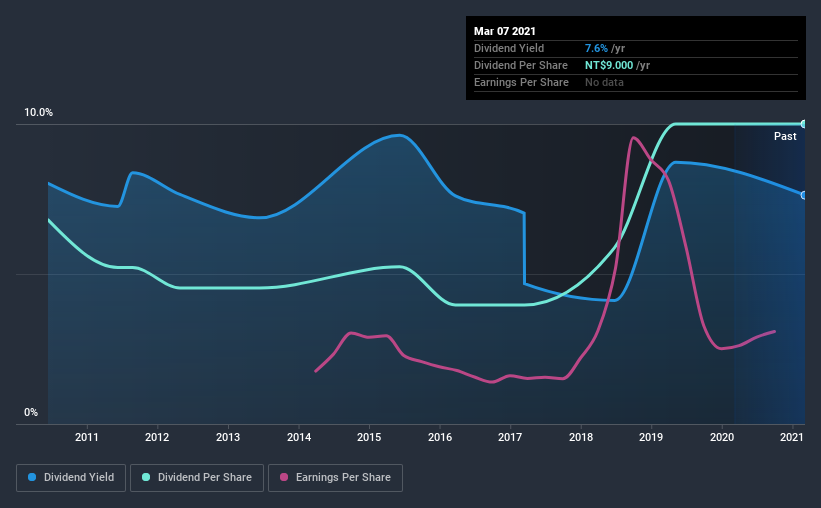Select the 2018 label on the time axis
The image size is (821, 508).
(x=581, y=437)
